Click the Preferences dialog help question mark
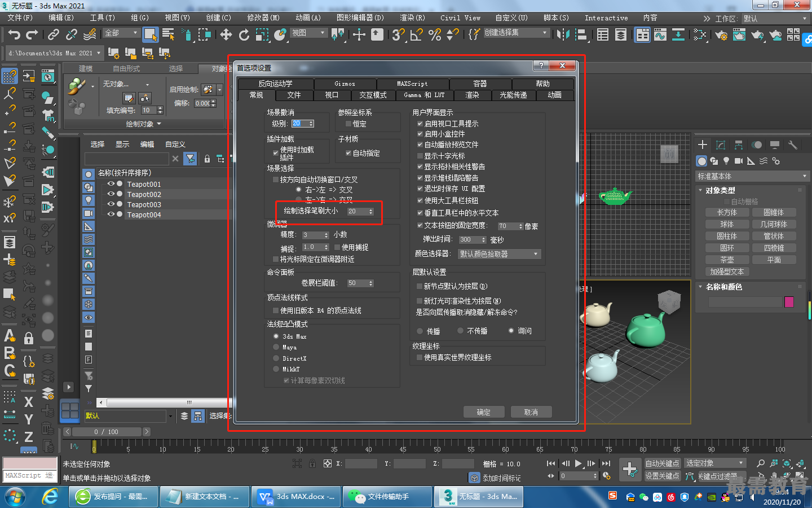Screen dimensions: 812x508 point(541,65)
